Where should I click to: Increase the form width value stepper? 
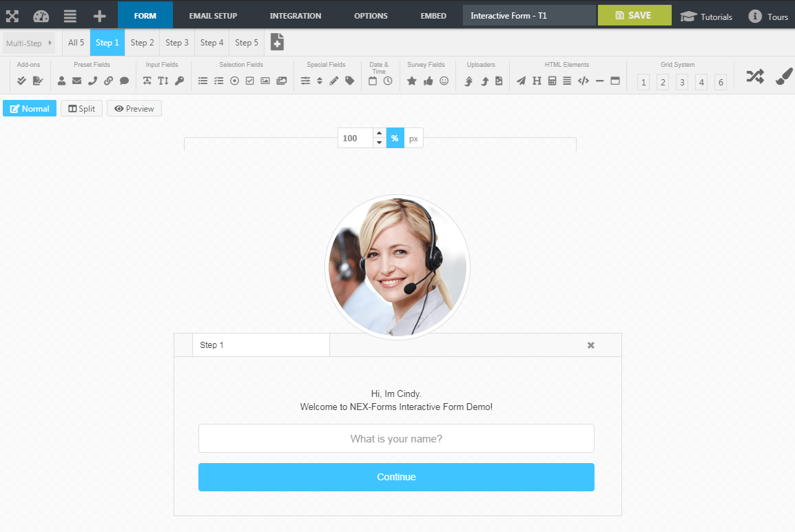(380, 133)
